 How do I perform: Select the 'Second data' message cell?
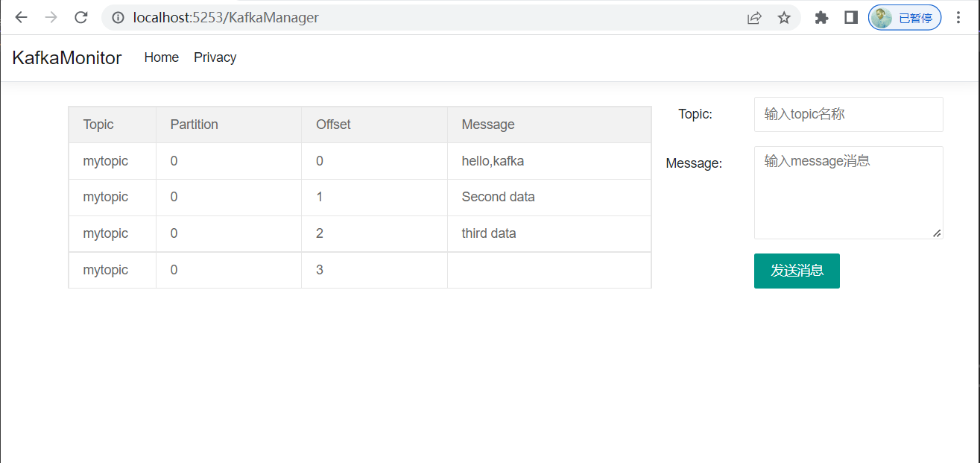click(x=549, y=198)
